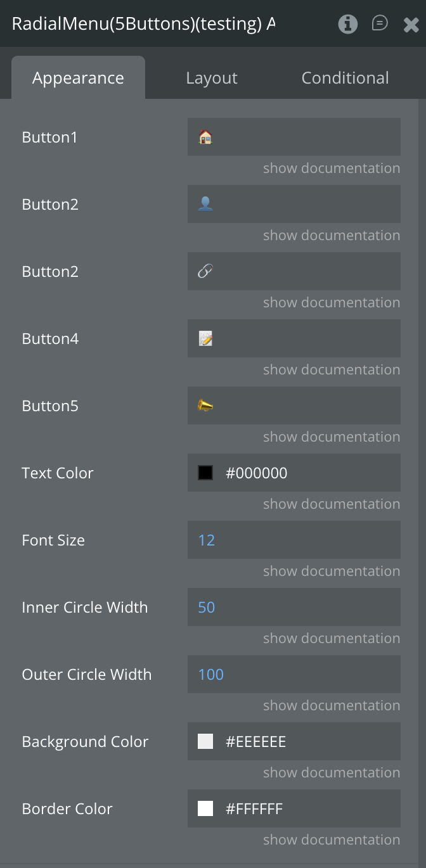Image resolution: width=426 pixels, height=868 pixels.
Task: Open the Conditional tab
Action: (345, 78)
